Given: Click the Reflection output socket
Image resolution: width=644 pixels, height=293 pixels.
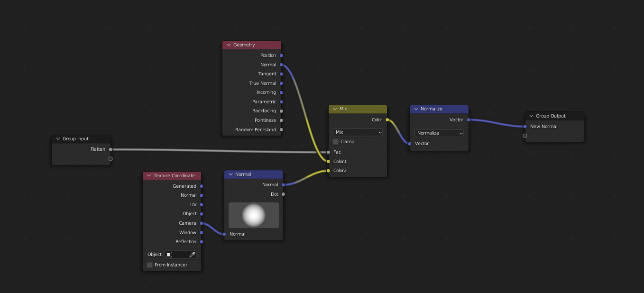Looking at the screenshot, I should pos(201,242).
